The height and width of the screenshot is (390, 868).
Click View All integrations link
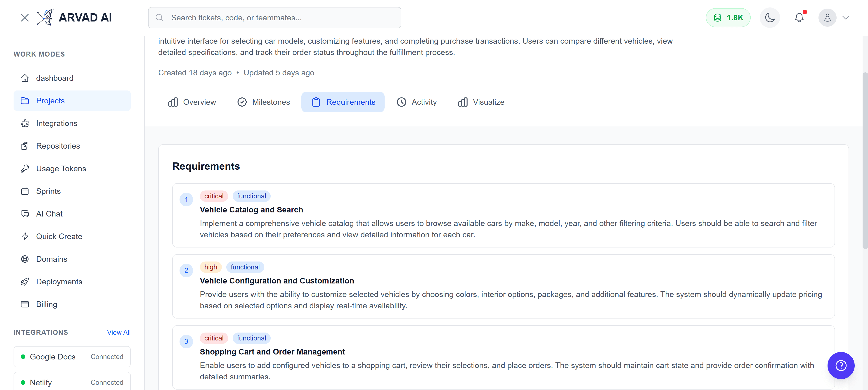[119, 332]
